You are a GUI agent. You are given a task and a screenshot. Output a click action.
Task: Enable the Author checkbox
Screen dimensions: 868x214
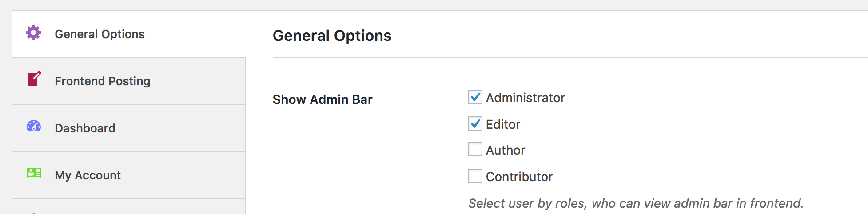[475, 149]
